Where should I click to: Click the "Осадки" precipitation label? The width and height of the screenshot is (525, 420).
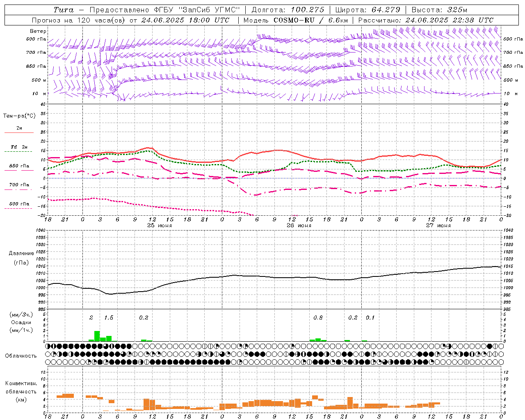coord(21,322)
